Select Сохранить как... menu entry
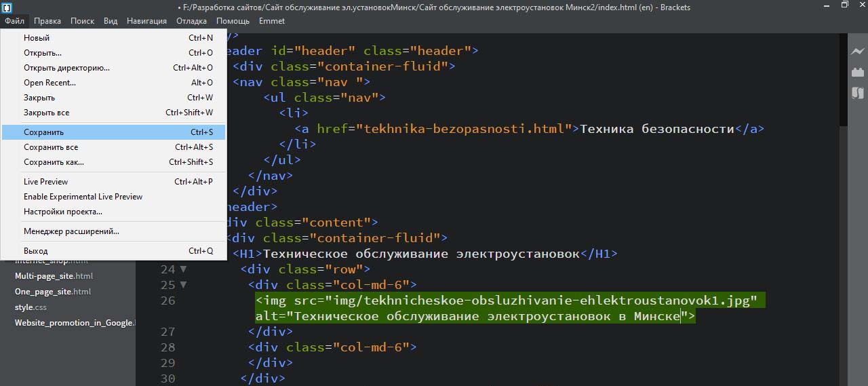This screenshot has width=868, height=386. (x=54, y=162)
